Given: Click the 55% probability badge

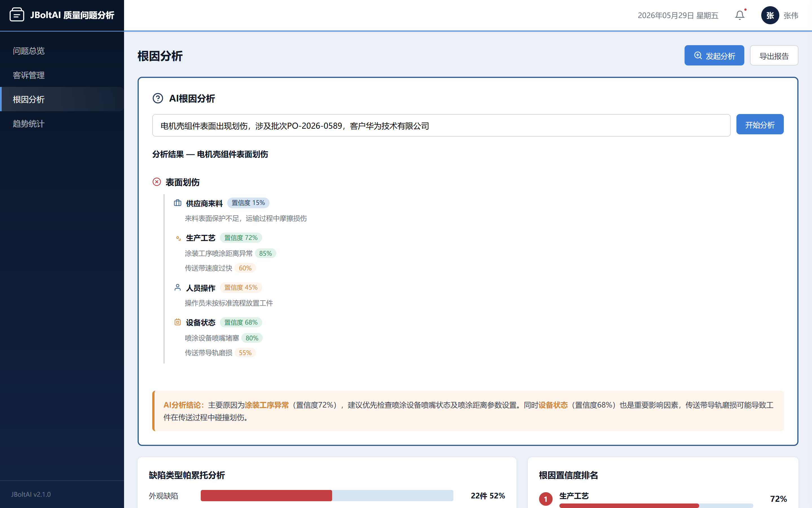Looking at the screenshot, I should tap(245, 353).
